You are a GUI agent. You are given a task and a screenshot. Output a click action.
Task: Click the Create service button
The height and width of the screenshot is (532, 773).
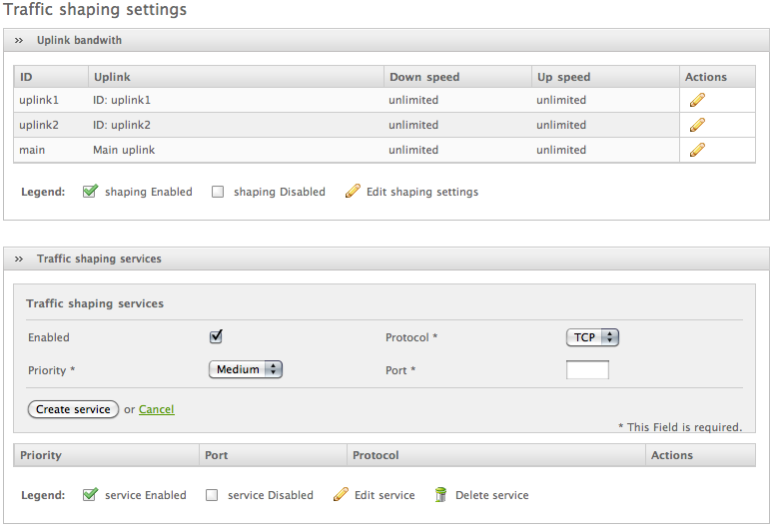click(x=74, y=409)
